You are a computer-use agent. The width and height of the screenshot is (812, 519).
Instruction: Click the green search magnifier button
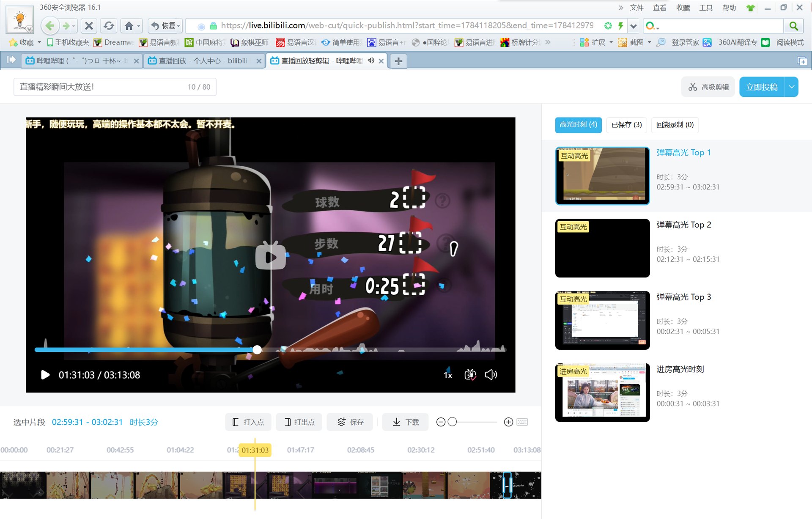pos(793,26)
